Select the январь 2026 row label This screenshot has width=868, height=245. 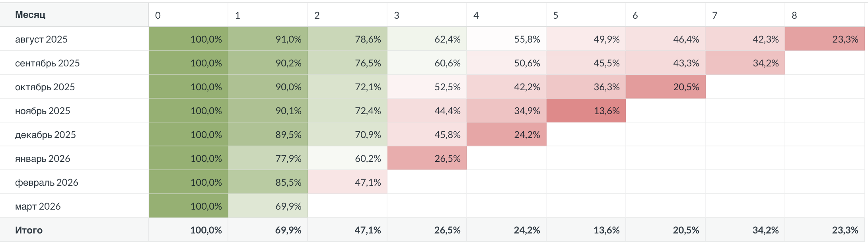[43, 158]
